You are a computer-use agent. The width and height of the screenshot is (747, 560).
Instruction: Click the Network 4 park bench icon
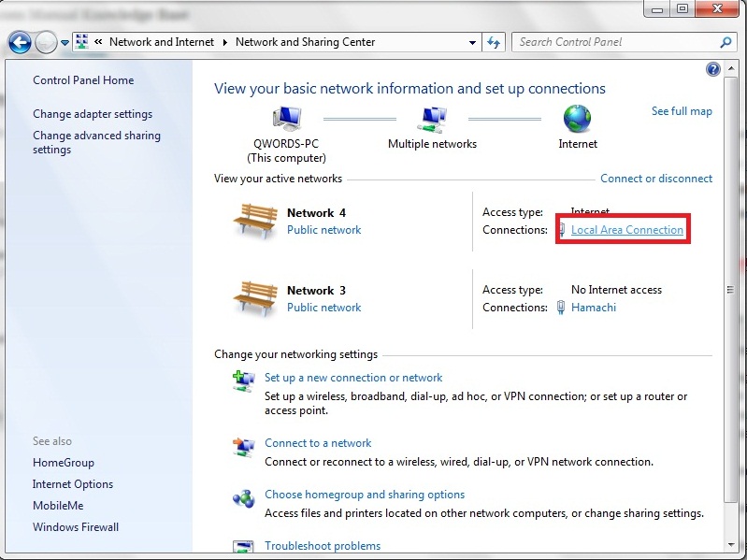(x=253, y=221)
